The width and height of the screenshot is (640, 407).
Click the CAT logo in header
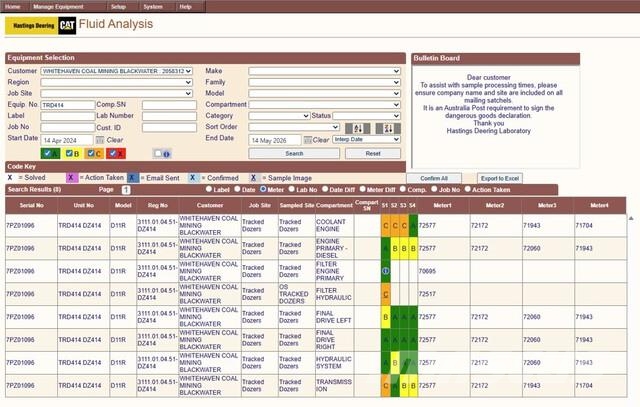point(67,26)
